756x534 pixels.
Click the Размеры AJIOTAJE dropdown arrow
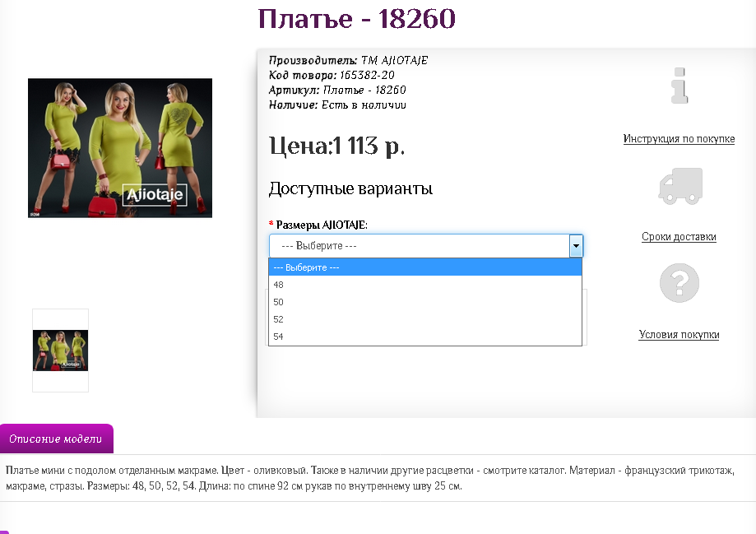point(576,246)
